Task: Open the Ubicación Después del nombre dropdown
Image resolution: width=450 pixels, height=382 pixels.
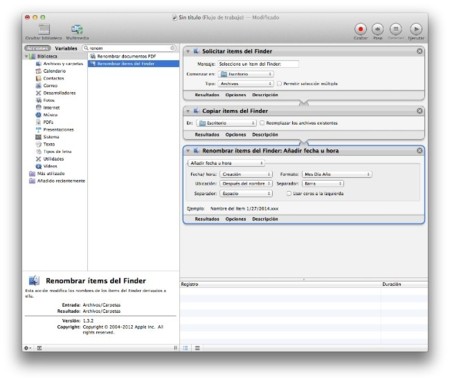Action: pos(246,184)
